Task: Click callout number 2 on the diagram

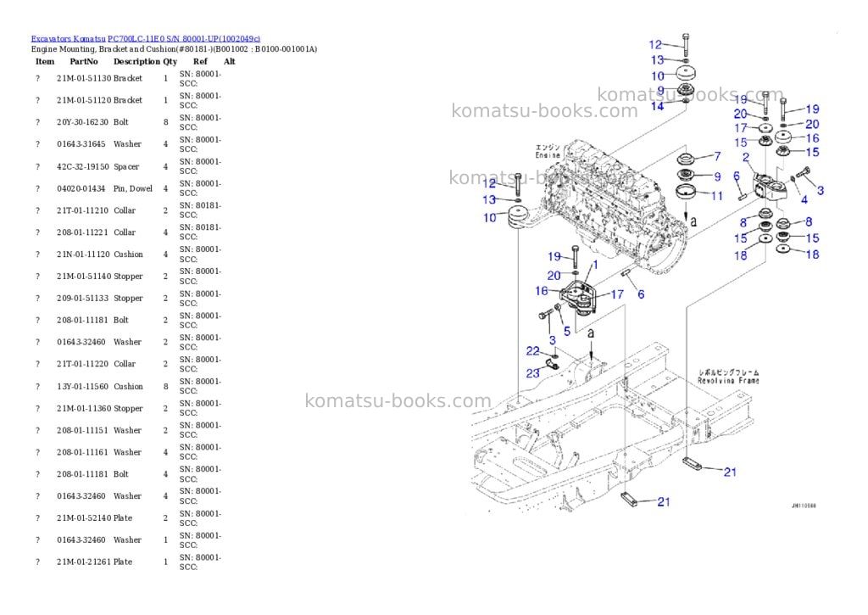Action: click(x=746, y=157)
